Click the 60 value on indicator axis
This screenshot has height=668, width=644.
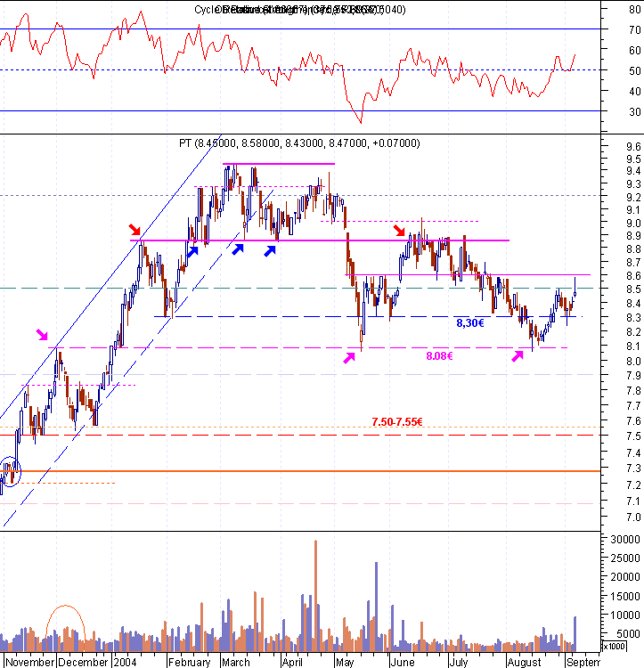pos(634,50)
